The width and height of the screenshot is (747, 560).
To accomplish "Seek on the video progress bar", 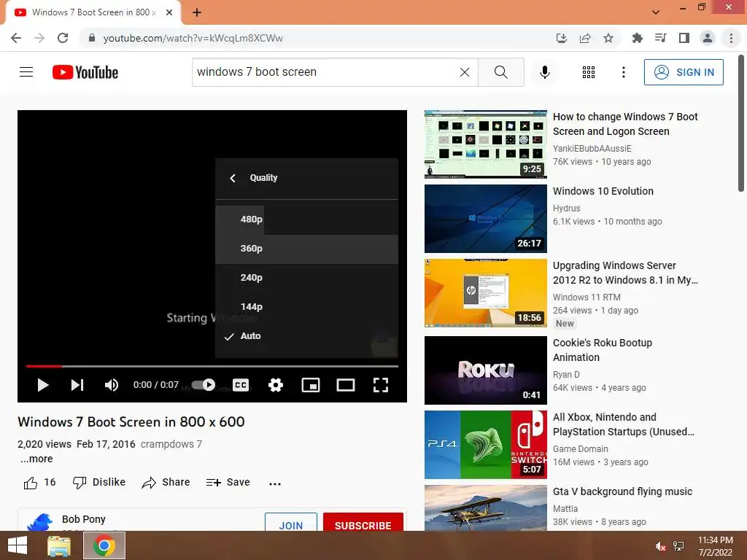I will [x=212, y=366].
